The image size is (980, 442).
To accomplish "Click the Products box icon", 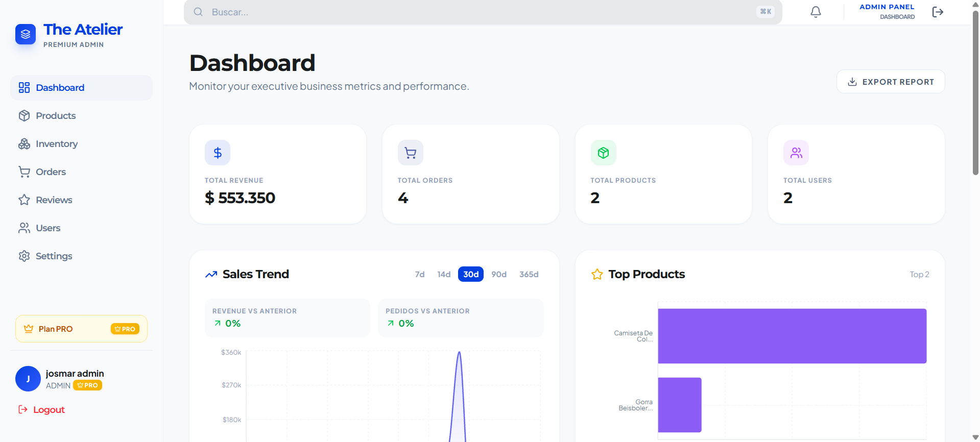I will click(24, 116).
